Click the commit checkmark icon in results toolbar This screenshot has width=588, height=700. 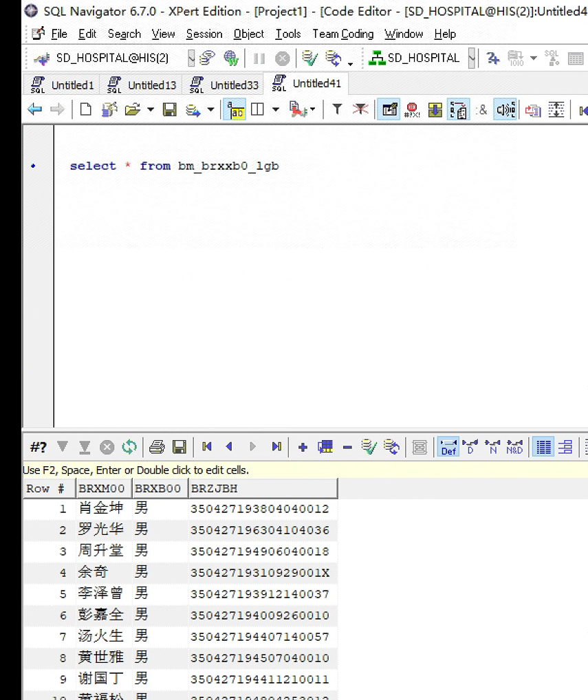coord(369,447)
